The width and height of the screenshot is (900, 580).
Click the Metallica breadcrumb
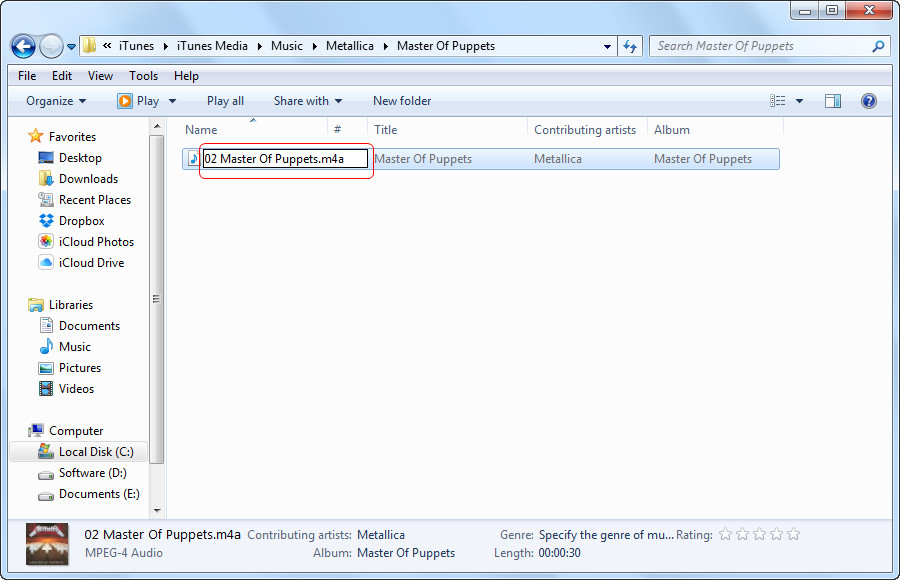click(x=350, y=46)
